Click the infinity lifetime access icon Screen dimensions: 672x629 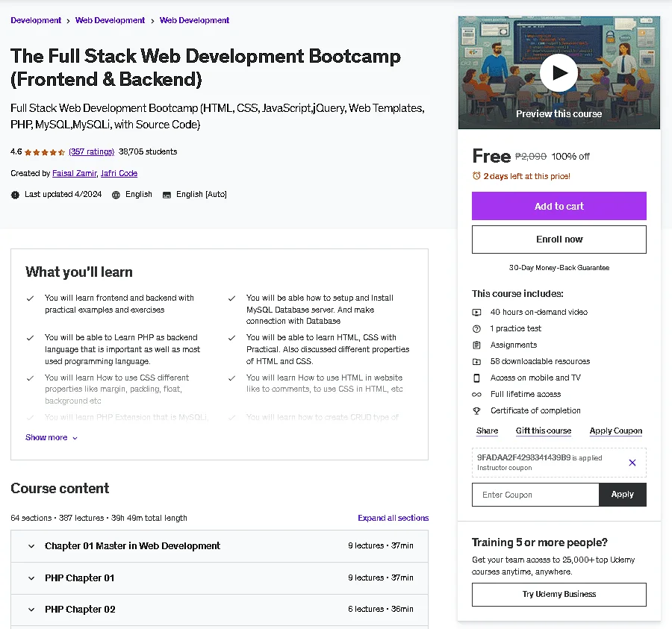[x=476, y=395]
